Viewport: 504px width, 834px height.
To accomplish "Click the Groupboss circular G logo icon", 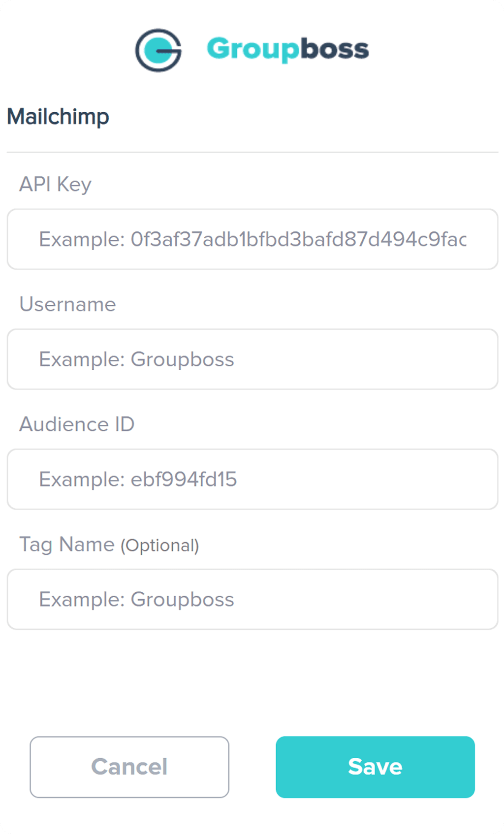I will [x=158, y=50].
